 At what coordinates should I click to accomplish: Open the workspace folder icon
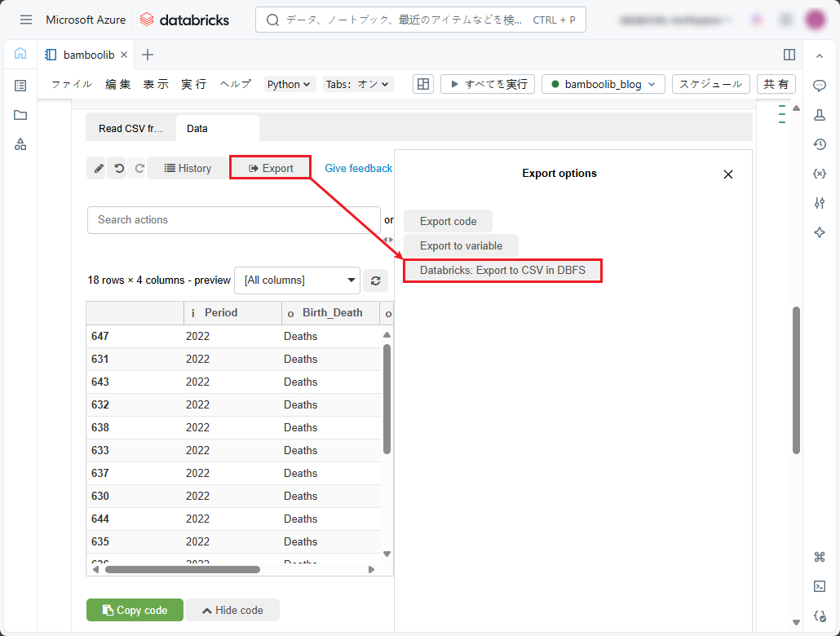point(20,115)
